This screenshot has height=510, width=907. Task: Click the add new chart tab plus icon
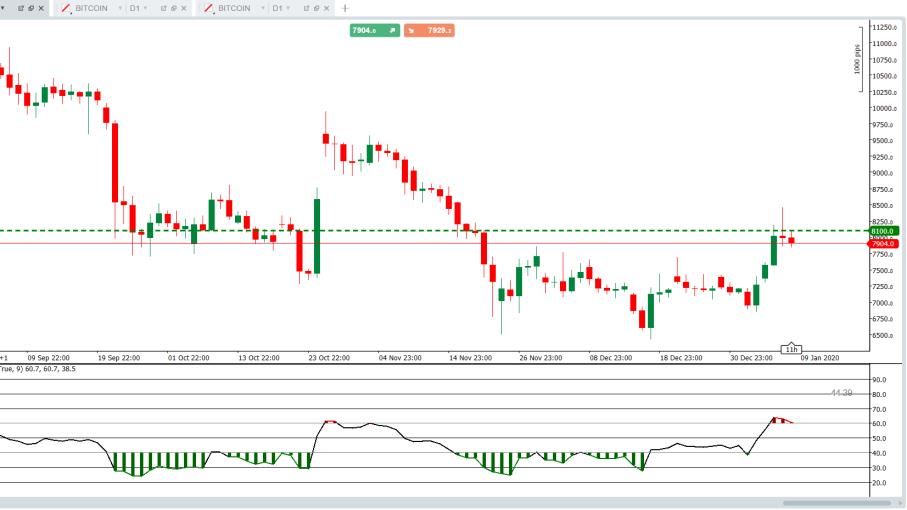345,8
